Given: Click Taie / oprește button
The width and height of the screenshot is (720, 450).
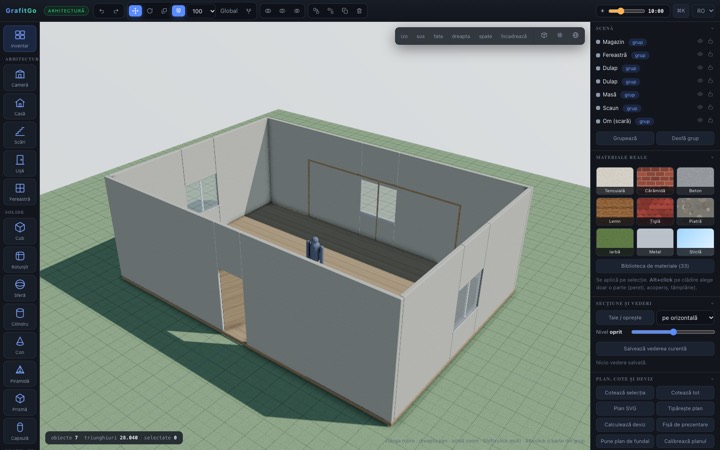Looking at the screenshot, I should (x=625, y=318).
